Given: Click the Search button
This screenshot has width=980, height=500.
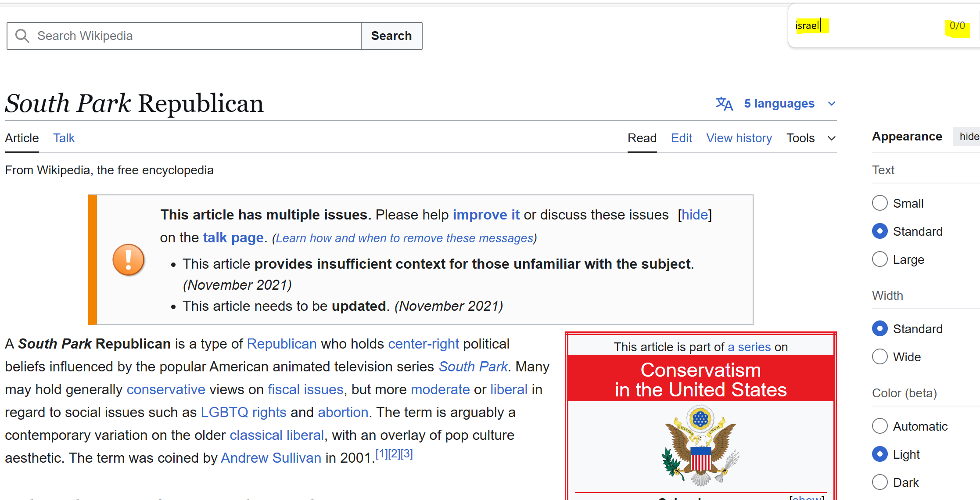Looking at the screenshot, I should (391, 36).
